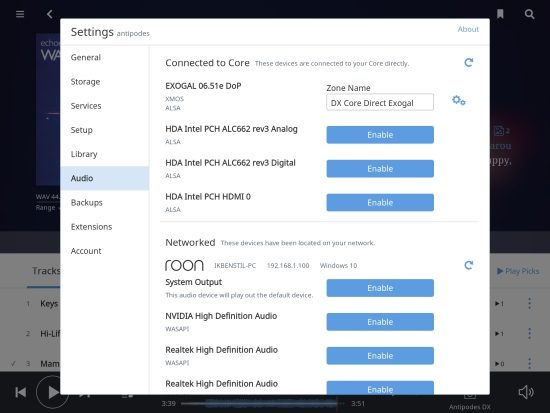Click the Antipodes DX zone label

point(470,407)
